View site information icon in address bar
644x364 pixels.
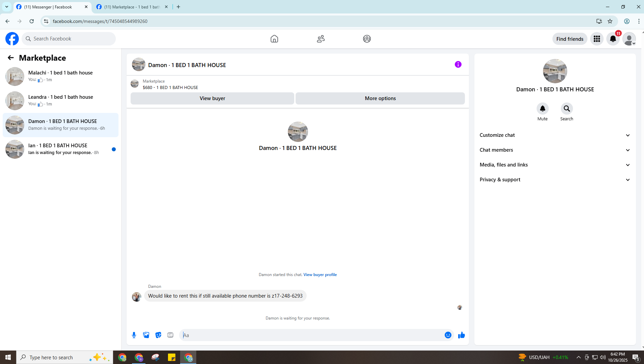click(46, 21)
